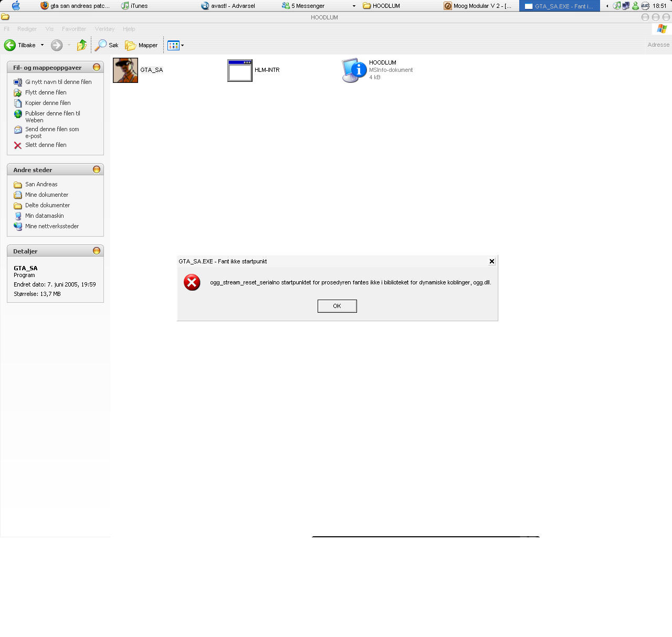The height and width of the screenshot is (637, 672).
Task: Open the San Andreas folder link
Action: click(x=41, y=184)
